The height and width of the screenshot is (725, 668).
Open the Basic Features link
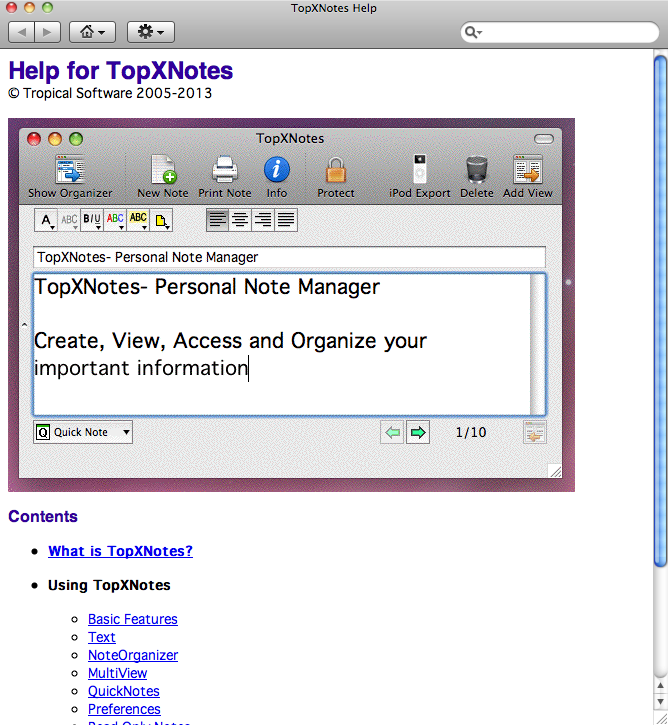[133, 619]
